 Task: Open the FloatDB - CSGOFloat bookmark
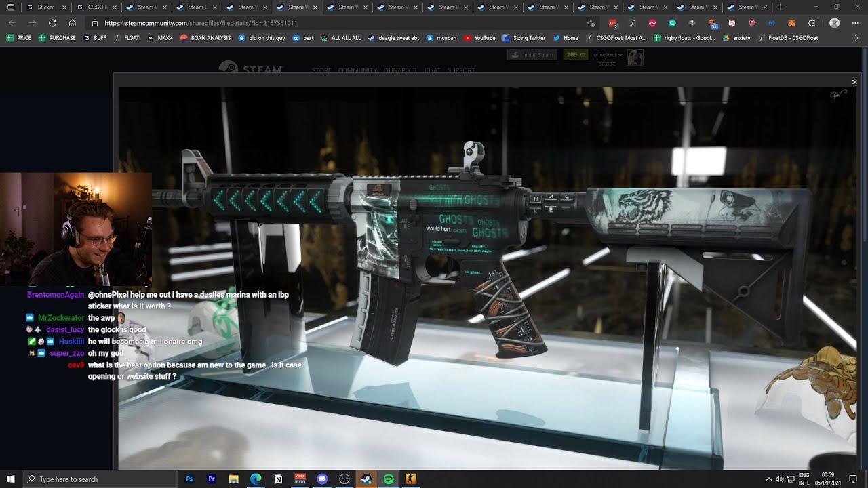pos(787,38)
